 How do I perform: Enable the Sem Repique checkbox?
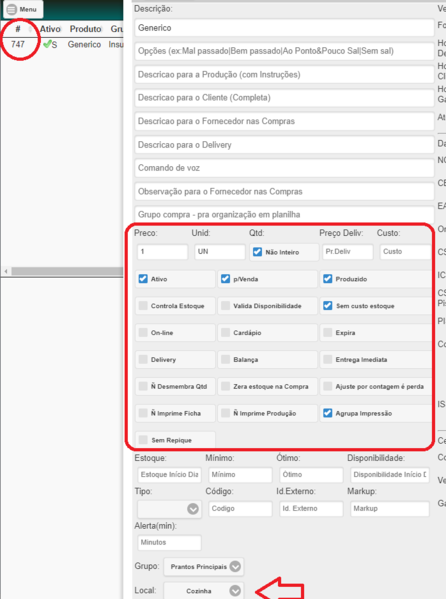pyautogui.click(x=143, y=440)
